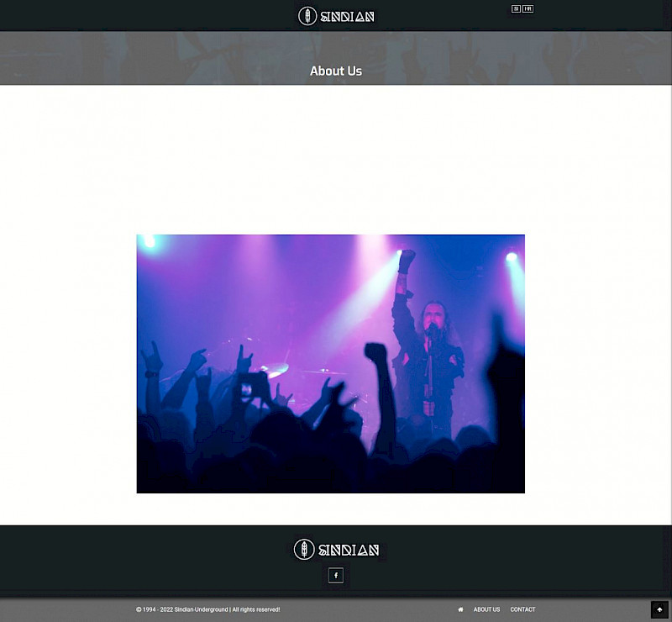Viewport: 672px width, 622px height.
Task: Click the Sindian feather emblem in header
Action: coord(308,16)
